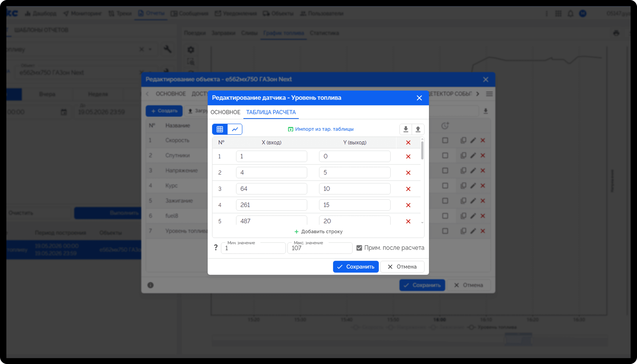Screen dimensions: 637x364
Task: Delete the Напряжение sensor
Action: click(x=483, y=170)
